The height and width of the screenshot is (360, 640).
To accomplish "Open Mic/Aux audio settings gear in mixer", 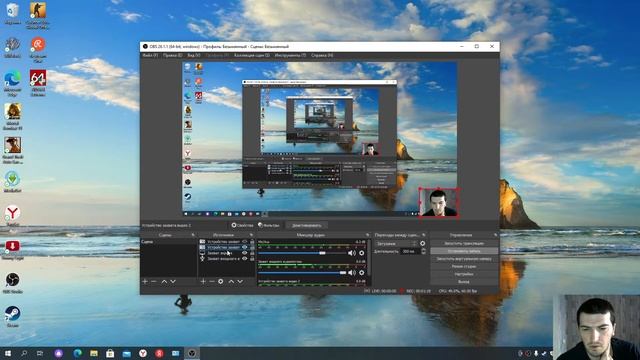I will [x=361, y=253].
